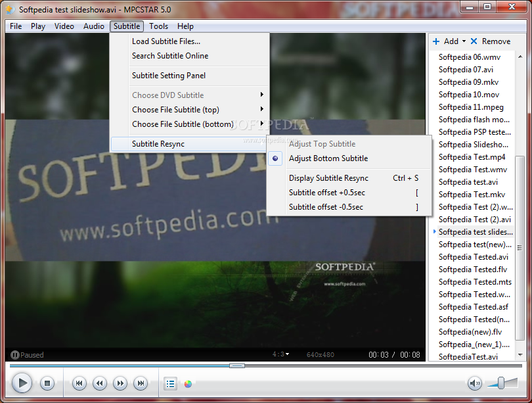
Task: Select Softpedia Test.mkv in playlist
Action: (x=473, y=195)
